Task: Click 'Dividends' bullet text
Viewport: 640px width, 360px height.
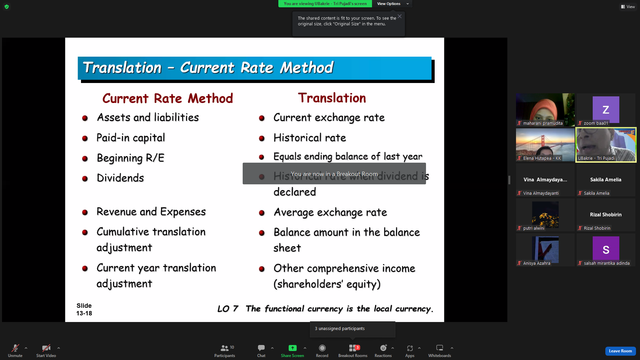Action: (x=120, y=178)
